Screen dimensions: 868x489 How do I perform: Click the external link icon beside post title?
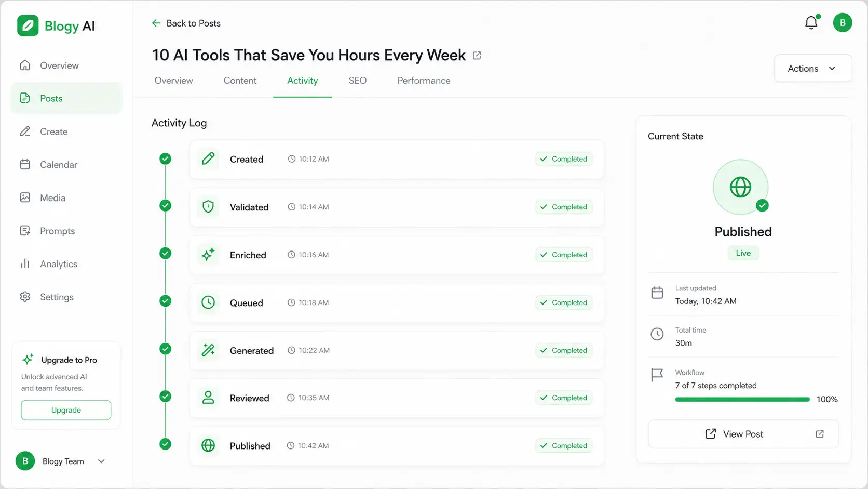[477, 56]
